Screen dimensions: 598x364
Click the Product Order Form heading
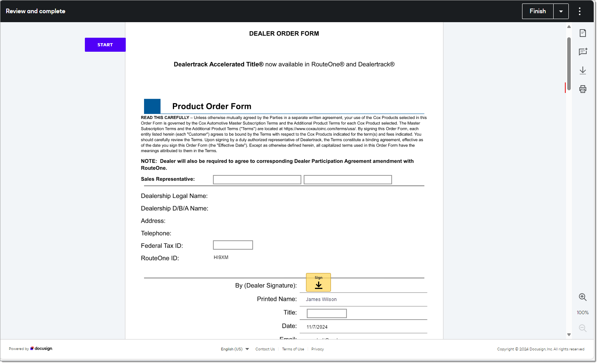tap(212, 106)
